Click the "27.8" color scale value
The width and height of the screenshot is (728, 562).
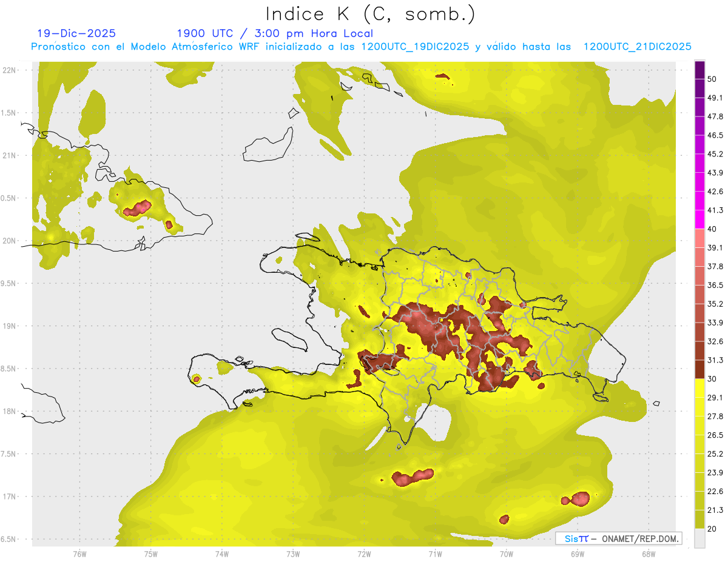tap(715, 416)
